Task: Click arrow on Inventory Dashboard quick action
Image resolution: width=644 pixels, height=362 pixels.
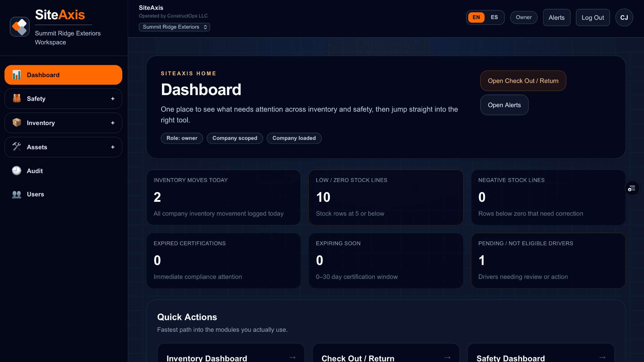Action: point(292,358)
